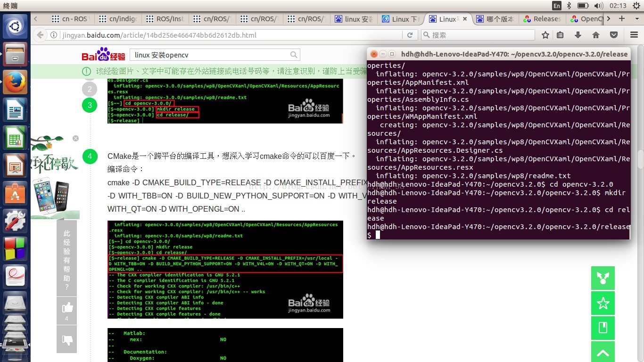The width and height of the screenshot is (644, 362).
Task: Click the Baidu search magnifier icon
Action: [x=294, y=55]
